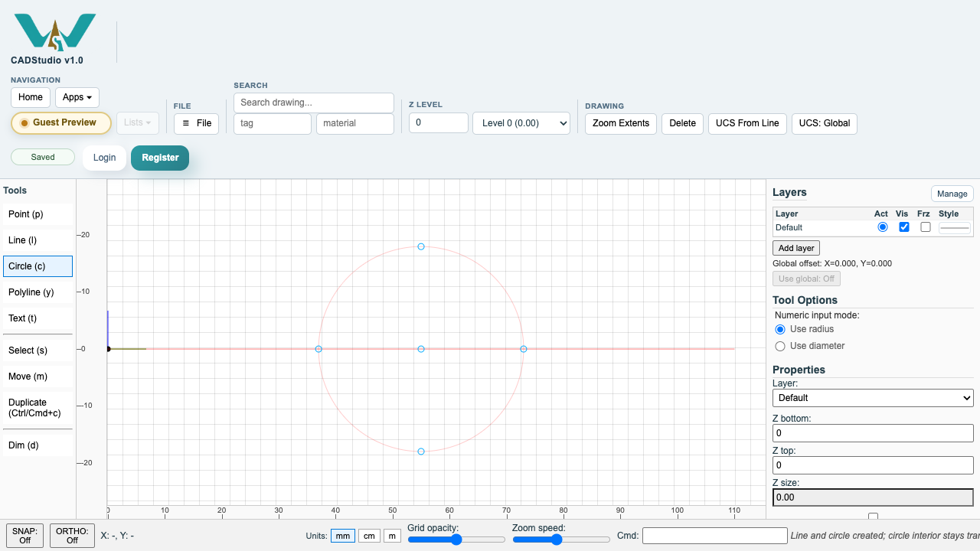Click the circle's top grip handle
Screen dimensions: 980x551
coord(421,246)
